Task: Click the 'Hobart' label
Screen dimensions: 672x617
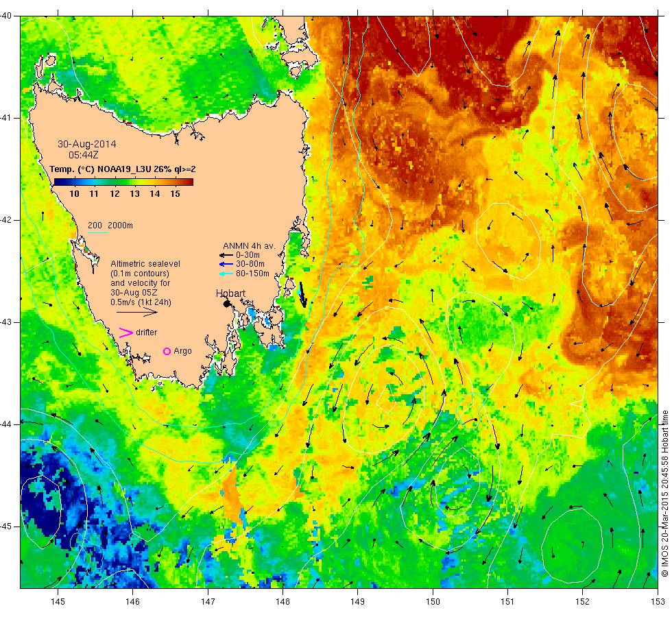Action: coord(230,293)
